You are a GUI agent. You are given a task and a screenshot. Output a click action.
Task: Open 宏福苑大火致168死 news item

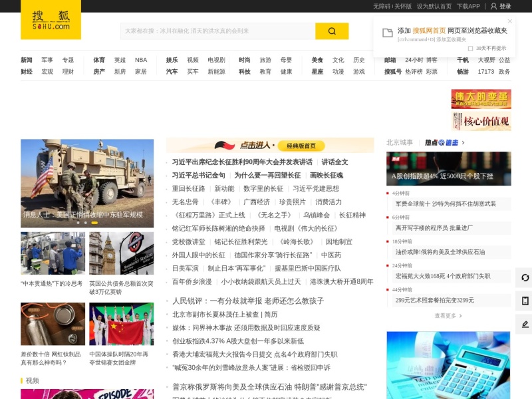443,276
